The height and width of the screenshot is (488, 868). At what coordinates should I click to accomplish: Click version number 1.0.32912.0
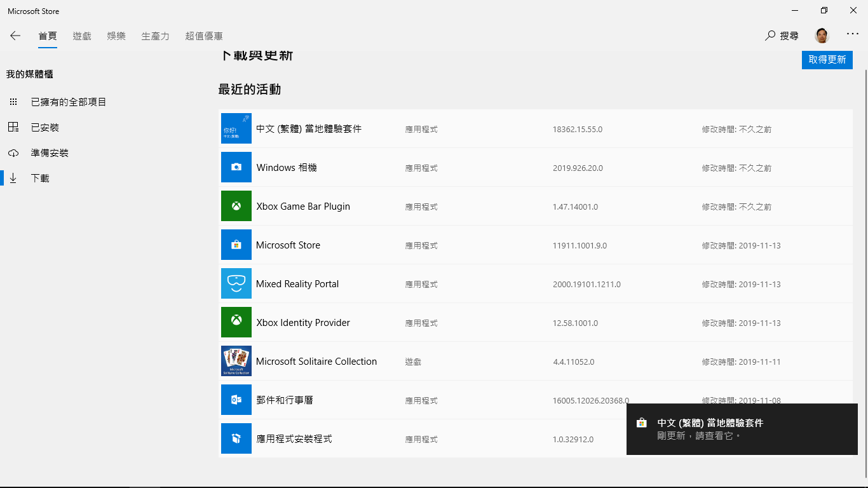click(x=573, y=439)
